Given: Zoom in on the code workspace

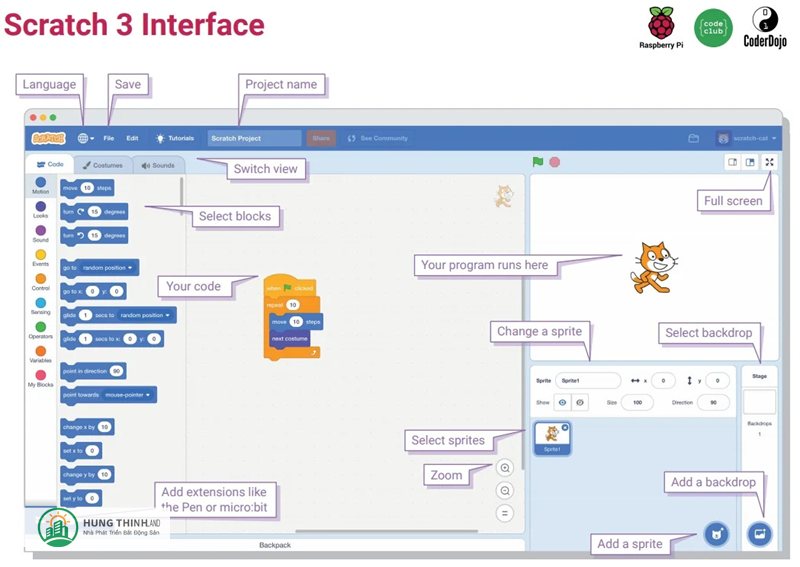Looking at the screenshot, I should (x=505, y=468).
